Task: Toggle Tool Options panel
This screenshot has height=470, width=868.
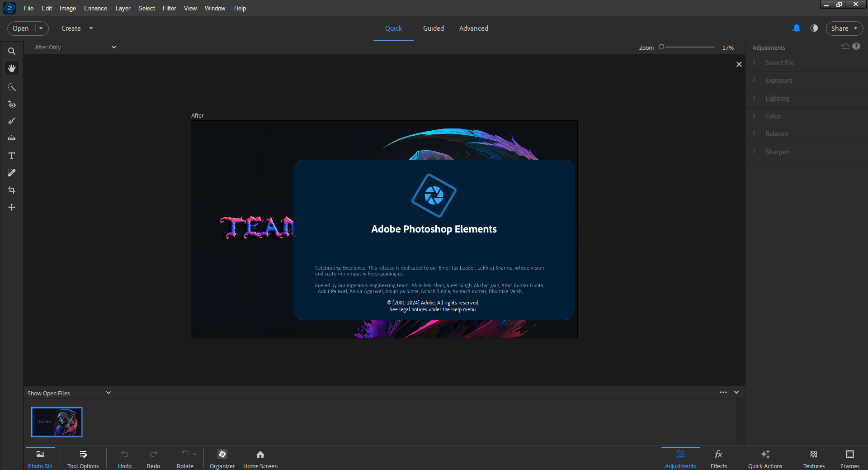Action: click(83, 459)
